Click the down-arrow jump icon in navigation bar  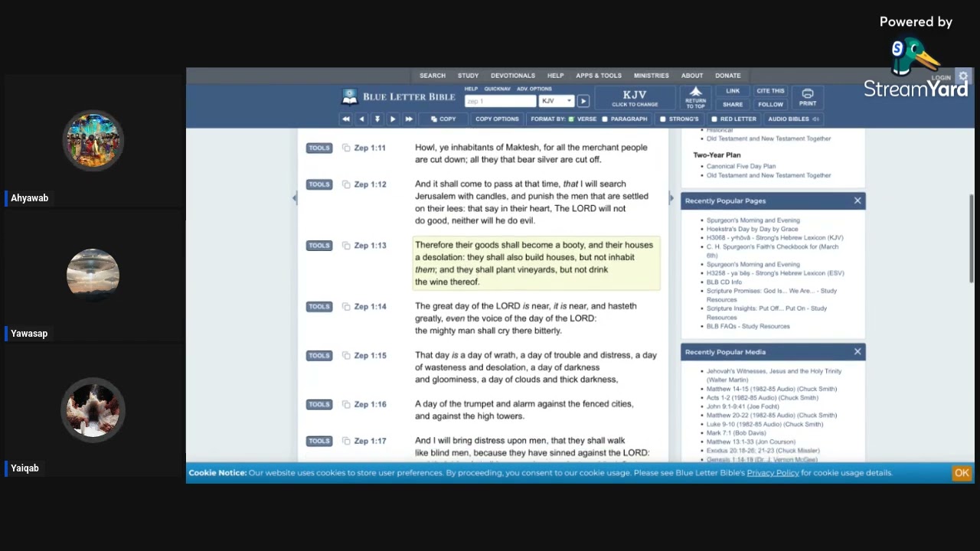click(x=377, y=119)
